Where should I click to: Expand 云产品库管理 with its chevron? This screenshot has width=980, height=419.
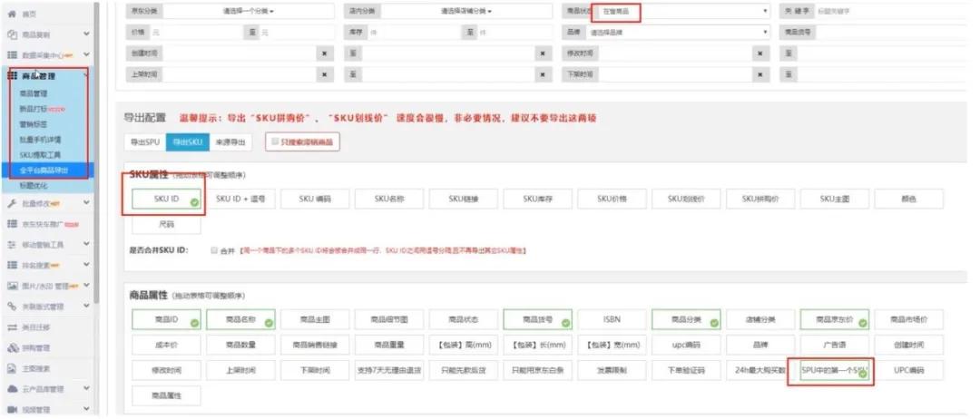coord(86,389)
